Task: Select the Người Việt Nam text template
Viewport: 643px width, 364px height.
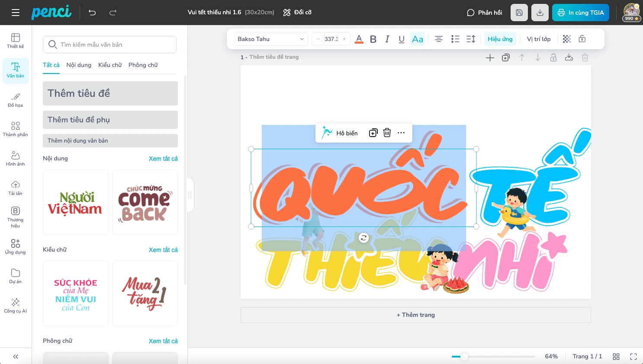Action: (76, 202)
